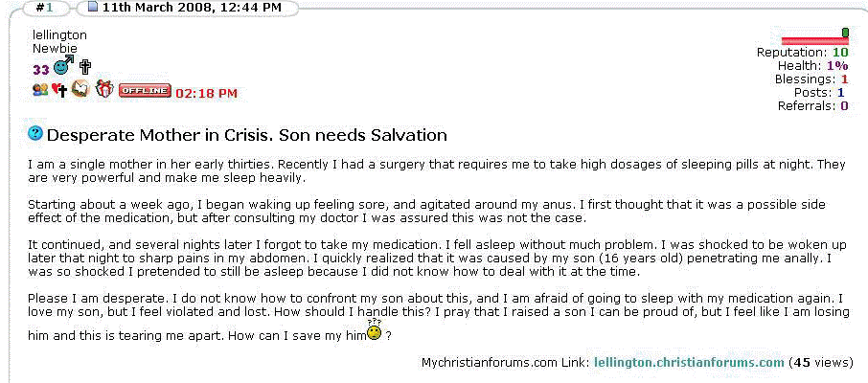Click the heart with cross icon
Viewport: 868px width, 383px height.
pos(59,90)
